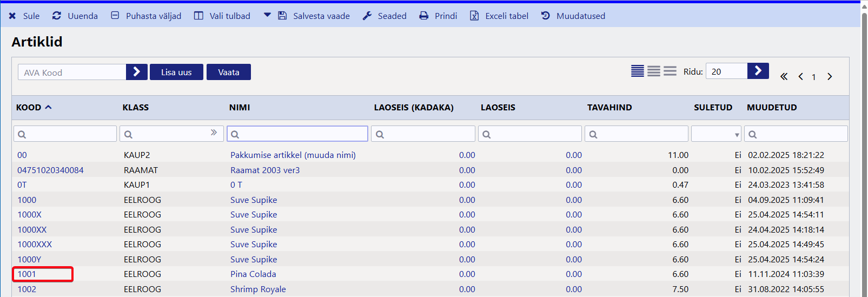Open article 1001 link

27,274
